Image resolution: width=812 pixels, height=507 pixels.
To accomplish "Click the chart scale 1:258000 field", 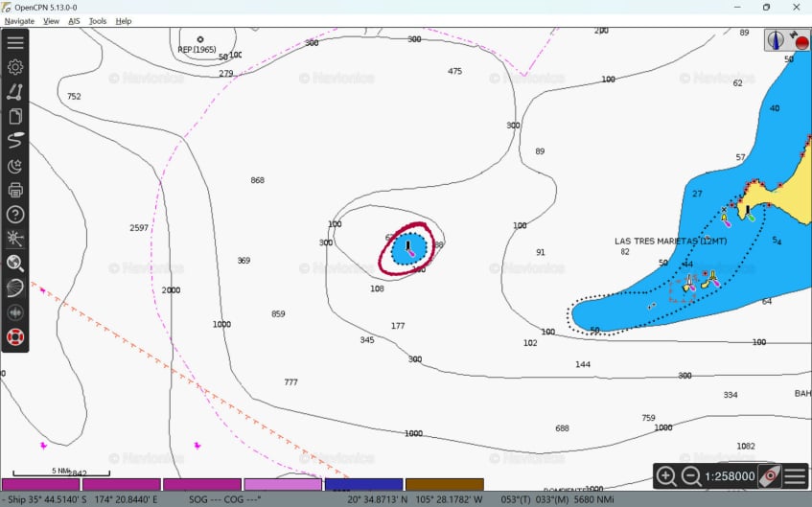I will click(730, 476).
